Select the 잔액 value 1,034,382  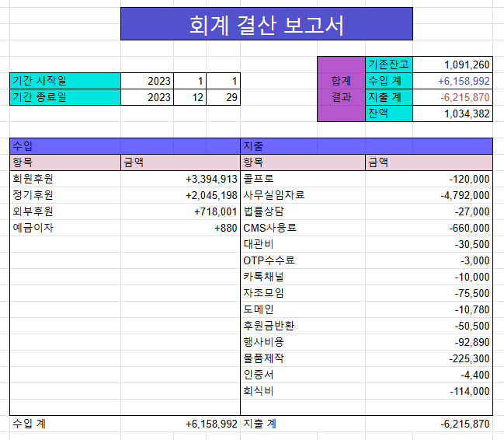[x=453, y=113]
